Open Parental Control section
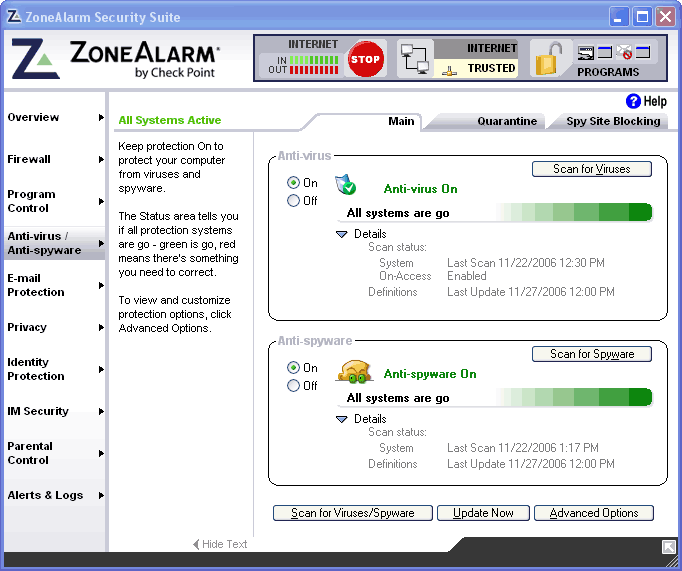The width and height of the screenshot is (682, 571). point(30,453)
